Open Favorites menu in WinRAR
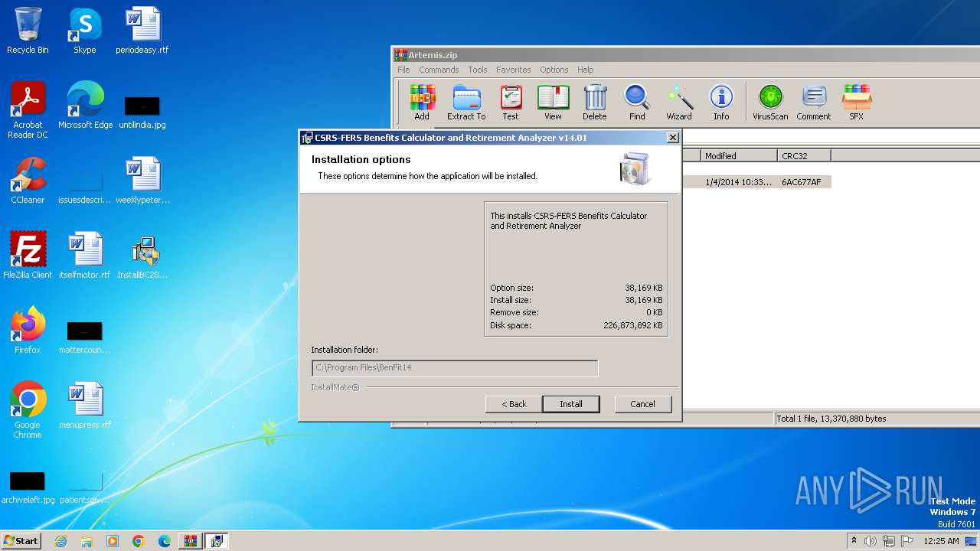Viewport: 980px width, 551px height. pyautogui.click(x=513, y=70)
